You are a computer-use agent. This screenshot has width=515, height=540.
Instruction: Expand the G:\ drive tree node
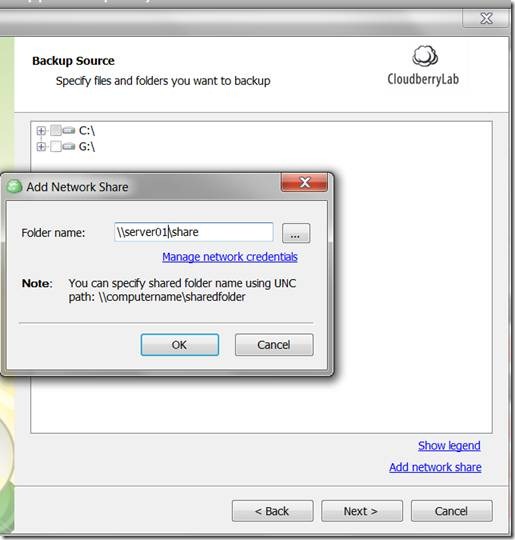pos(41,147)
